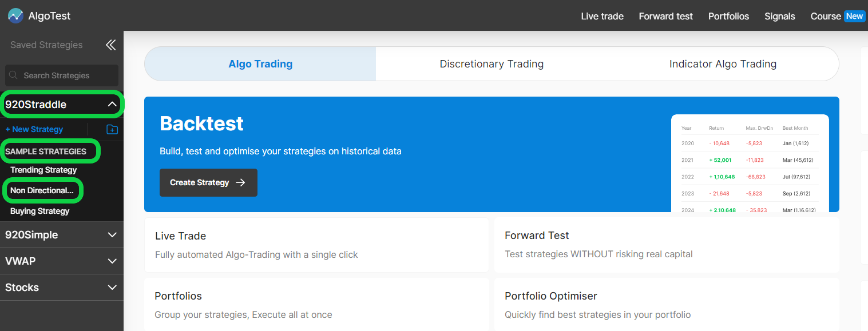Click the backtest results table preview

click(750, 163)
